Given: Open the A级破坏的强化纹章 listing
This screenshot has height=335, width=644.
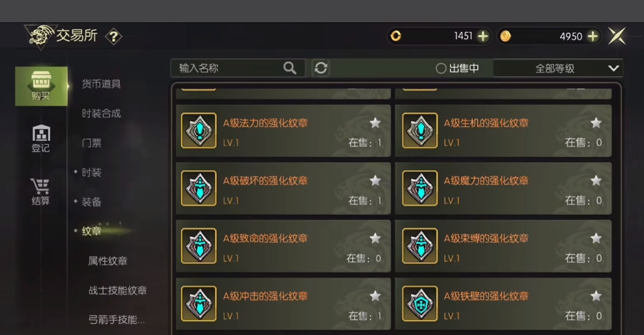Looking at the screenshot, I should (283, 188).
